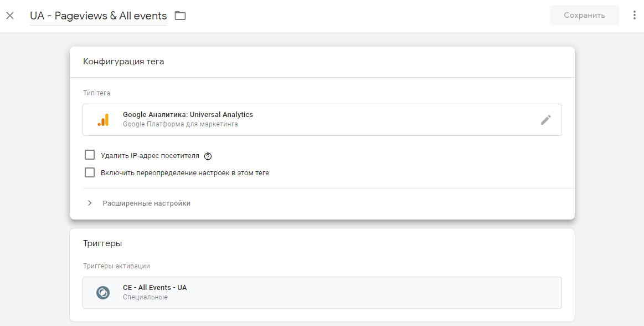Click the orange Google Analytics logo icon
This screenshot has width=644, height=326.
(x=104, y=120)
